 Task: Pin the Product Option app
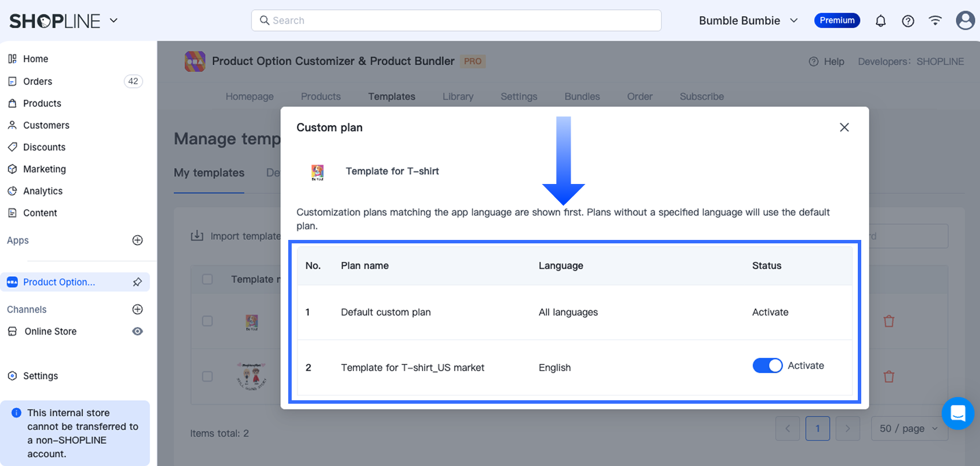point(137,282)
